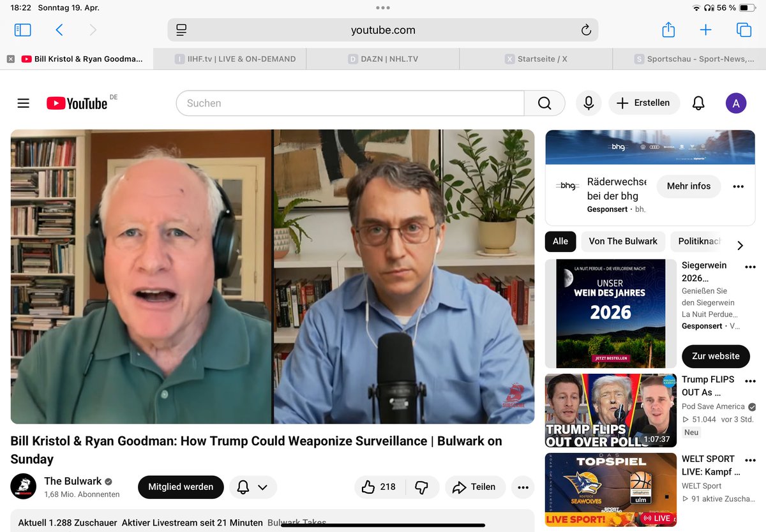This screenshot has width=766, height=532.
Task: Click Mitglied werden button
Action: pyautogui.click(x=181, y=487)
